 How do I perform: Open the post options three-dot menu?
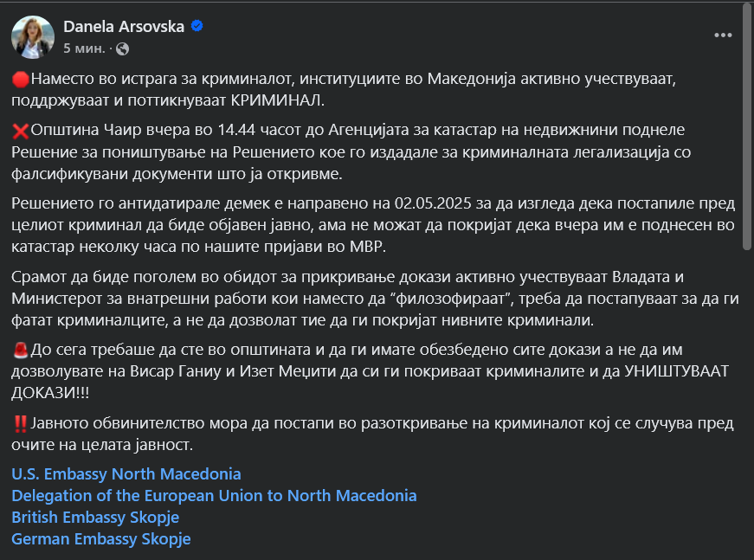(723, 35)
